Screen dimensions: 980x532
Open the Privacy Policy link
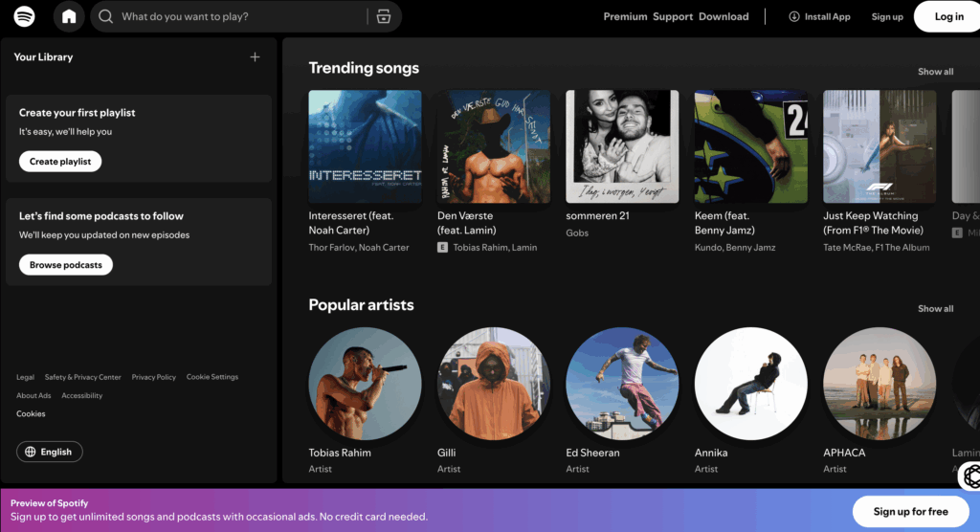(x=154, y=377)
